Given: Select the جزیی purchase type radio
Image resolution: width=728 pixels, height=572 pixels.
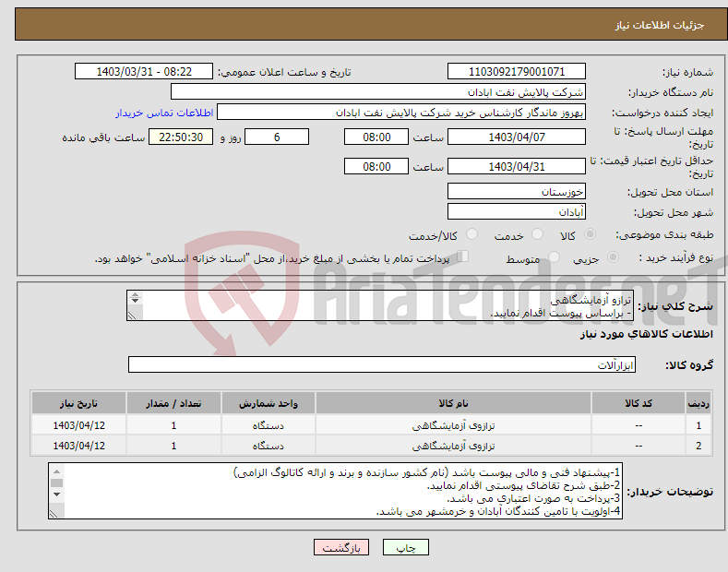Looking at the screenshot, I should click(x=613, y=256).
